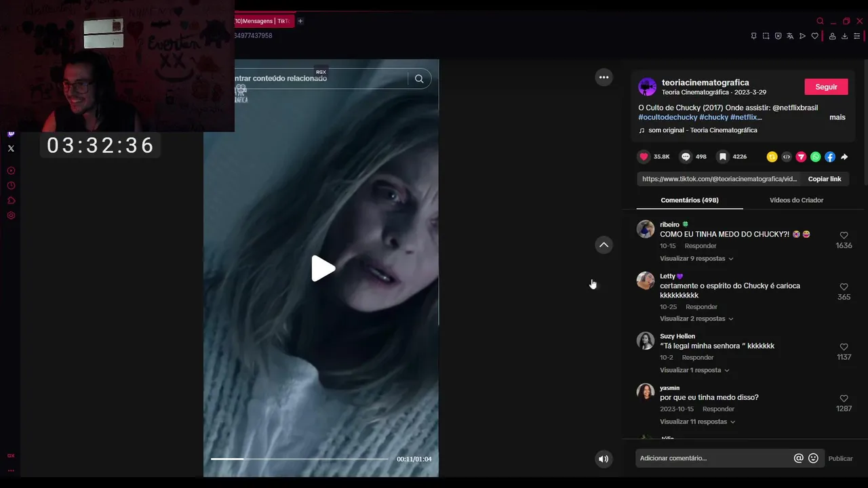Click Responder under Suzy Hellen's comment
This screenshot has width=868, height=488.
click(x=698, y=358)
